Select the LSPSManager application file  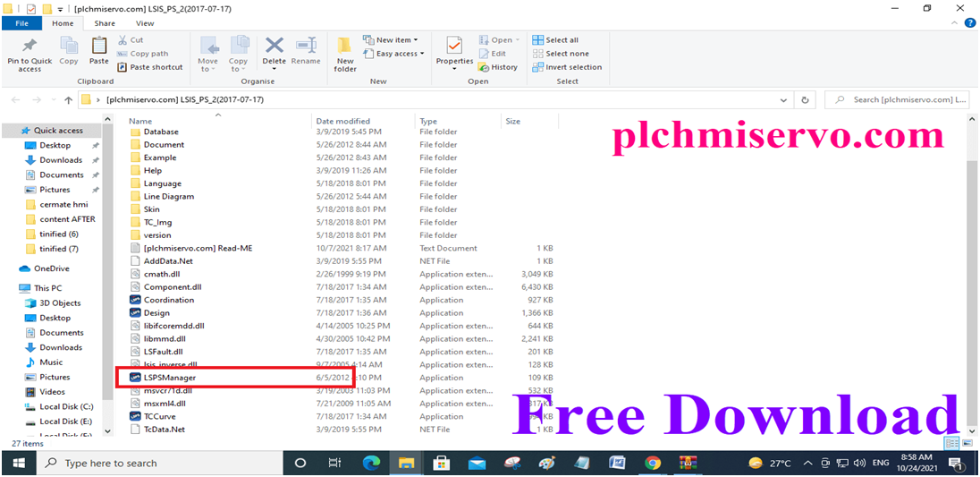click(x=170, y=378)
